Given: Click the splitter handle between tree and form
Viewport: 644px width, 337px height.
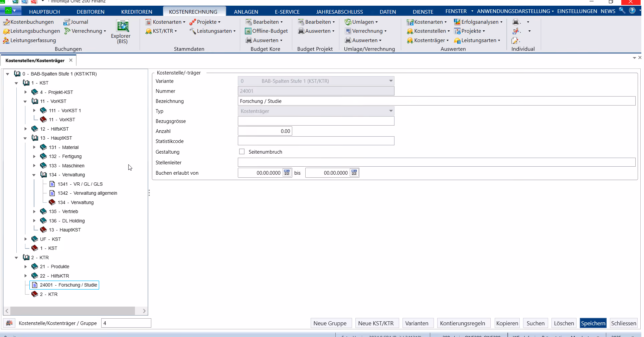Looking at the screenshot, I should [149, 193].
